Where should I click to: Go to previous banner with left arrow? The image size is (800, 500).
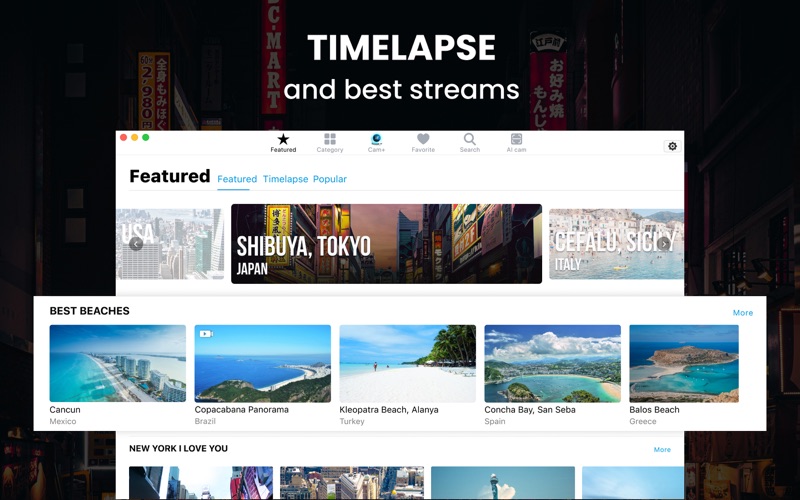(136, 244)
